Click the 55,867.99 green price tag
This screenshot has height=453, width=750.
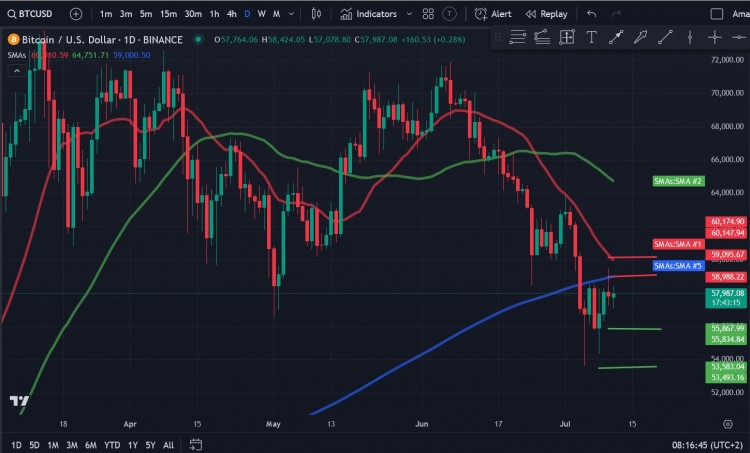click(x=726, y=328)
